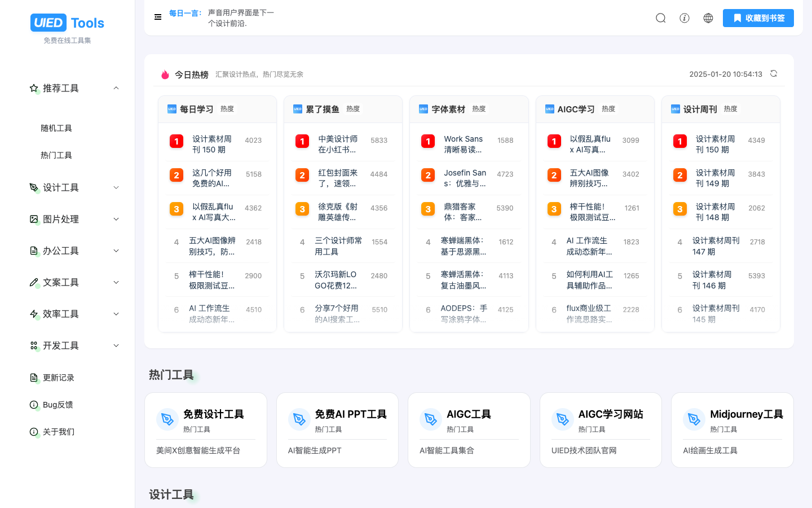Open 更新记录 from the sidebar

(x=58, y=378)
